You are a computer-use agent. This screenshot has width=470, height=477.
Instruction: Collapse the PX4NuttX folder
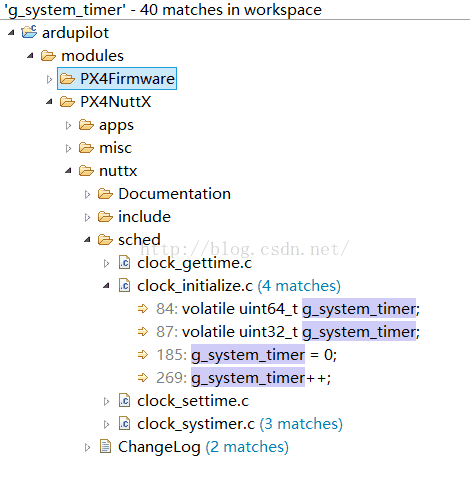tap(49, 102)
